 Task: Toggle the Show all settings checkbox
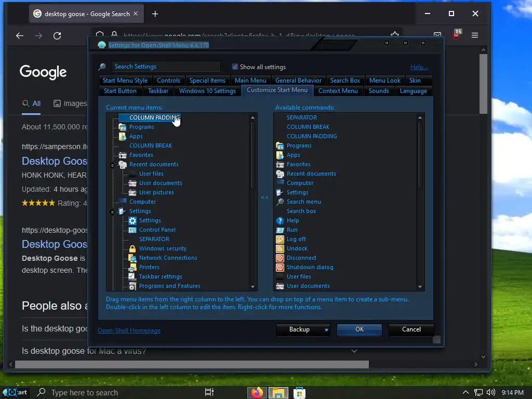(x=235, y=67)
